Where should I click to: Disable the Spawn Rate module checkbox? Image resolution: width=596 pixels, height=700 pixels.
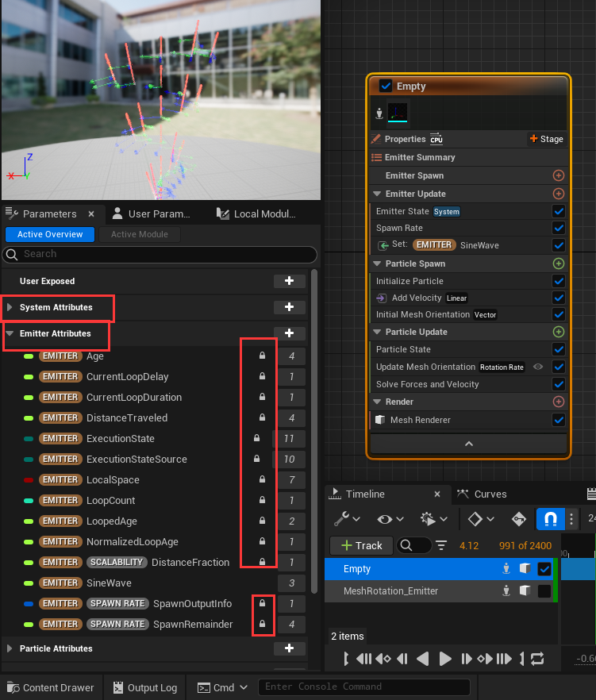558,228
